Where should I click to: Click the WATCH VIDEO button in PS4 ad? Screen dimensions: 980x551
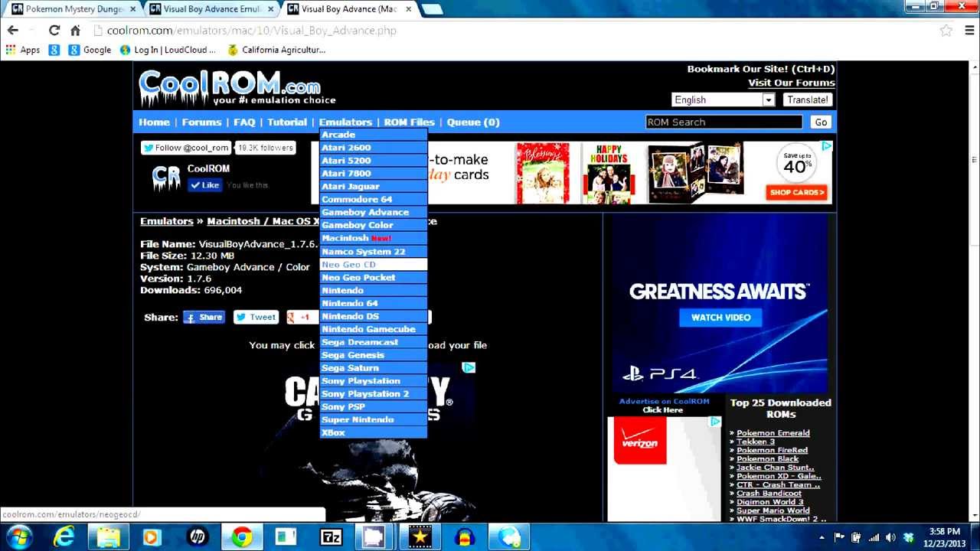(720, 318)
